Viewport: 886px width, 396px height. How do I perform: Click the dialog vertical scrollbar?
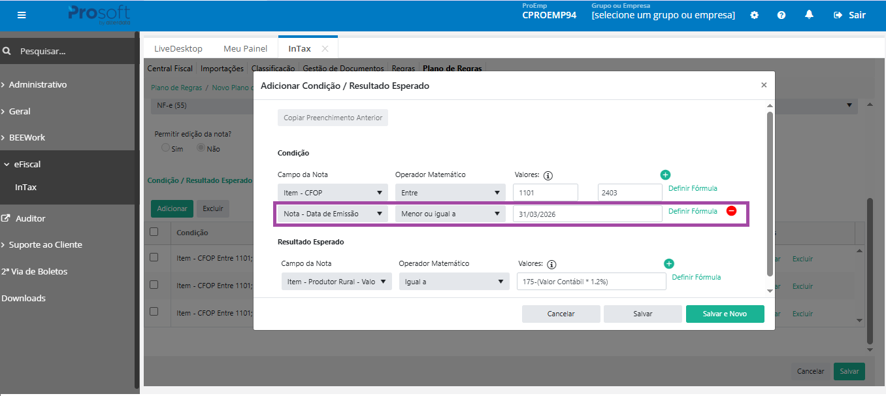pos(769,194)
